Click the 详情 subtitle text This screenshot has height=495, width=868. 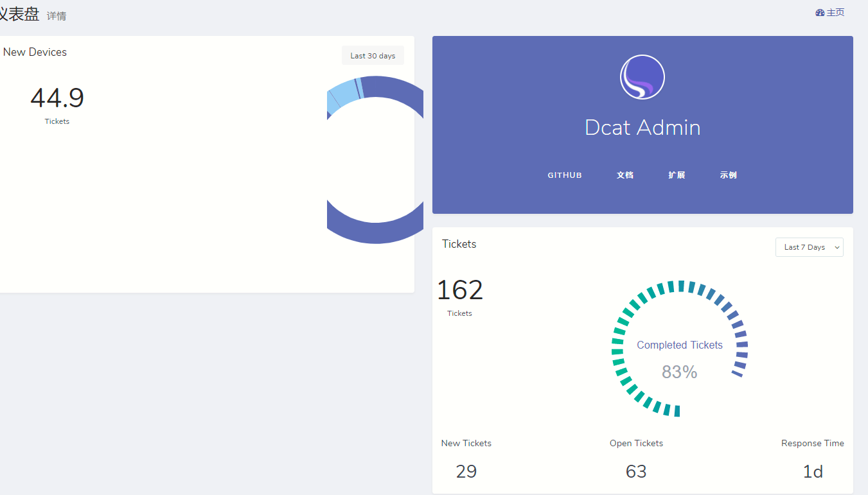click(x=57, y=16)
